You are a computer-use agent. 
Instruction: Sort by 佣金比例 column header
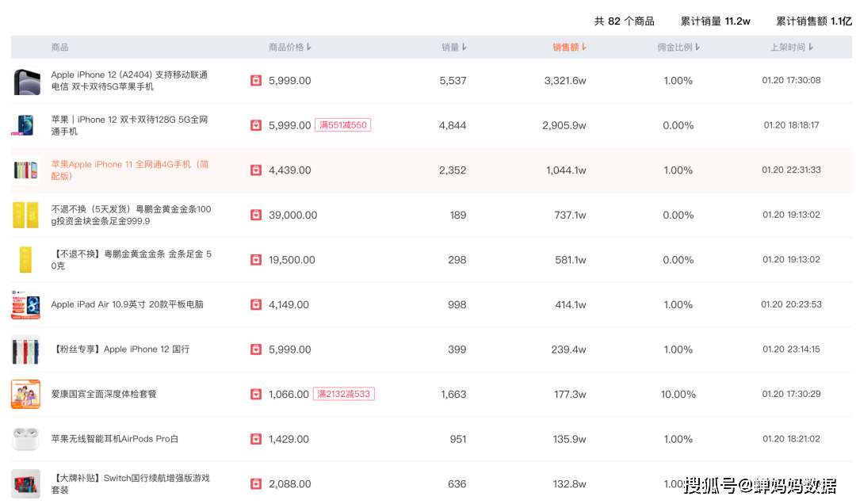[678, 48]
